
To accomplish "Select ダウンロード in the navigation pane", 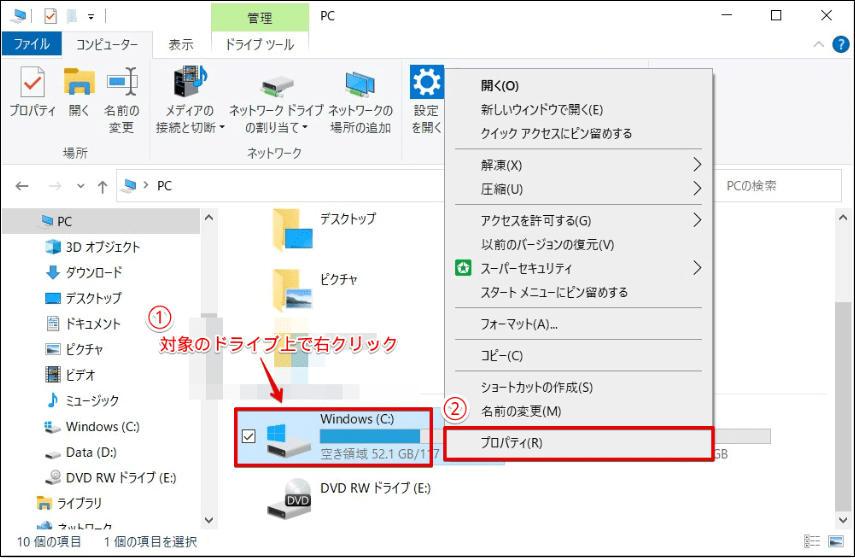I will coord(93,272).
